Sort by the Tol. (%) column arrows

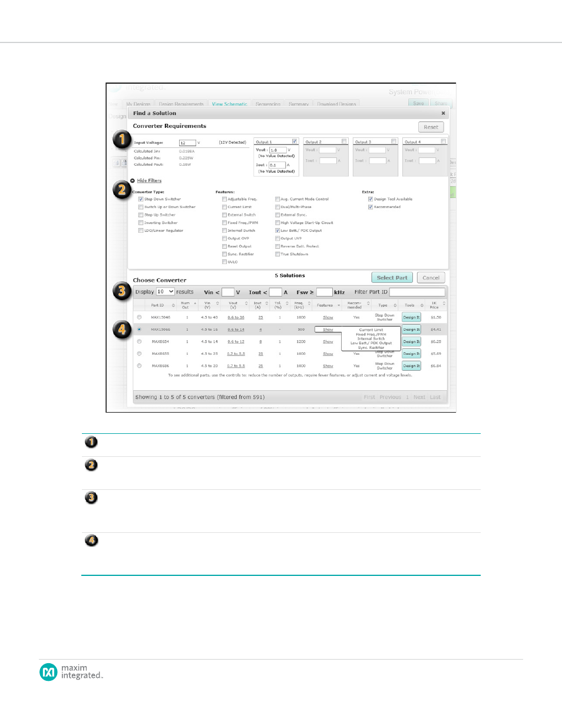point(287,304)
